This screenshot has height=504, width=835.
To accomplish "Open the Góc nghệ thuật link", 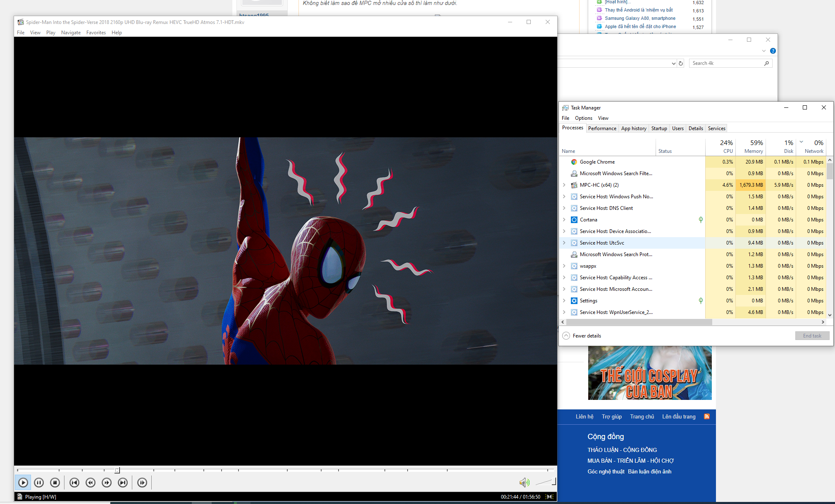I will tap(606, 471).
